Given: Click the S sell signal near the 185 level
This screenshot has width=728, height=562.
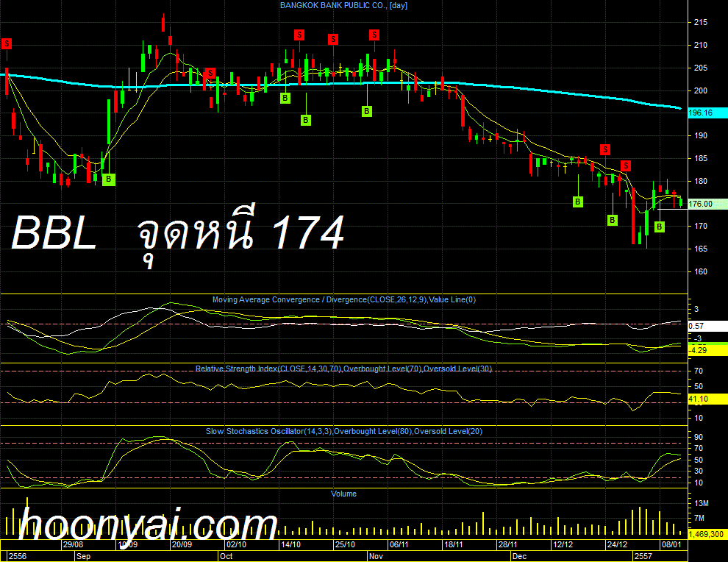Looking at the screenshot, I should click(605, 149).
